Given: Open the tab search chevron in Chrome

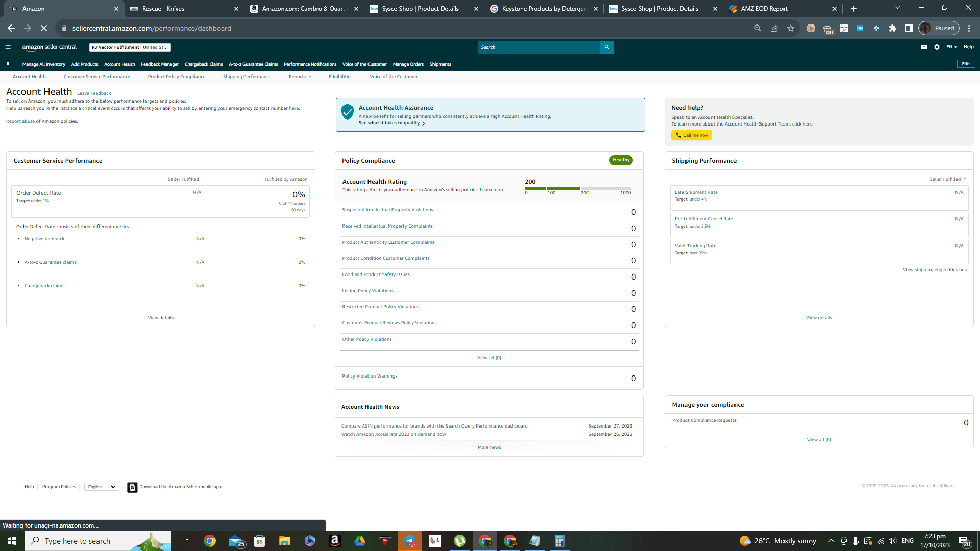Looking at the screenshot, I should 898,8.
